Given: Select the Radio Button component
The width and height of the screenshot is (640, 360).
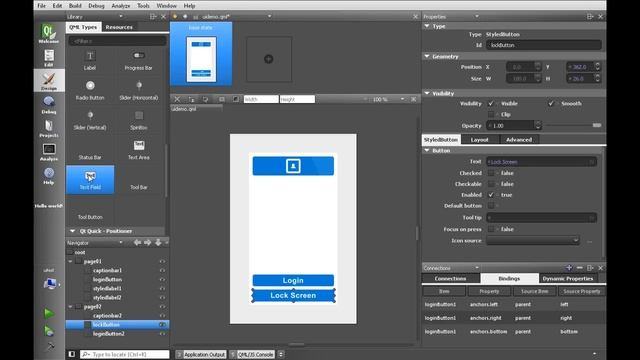Looking at the screenshot, I should pos(90,90).
